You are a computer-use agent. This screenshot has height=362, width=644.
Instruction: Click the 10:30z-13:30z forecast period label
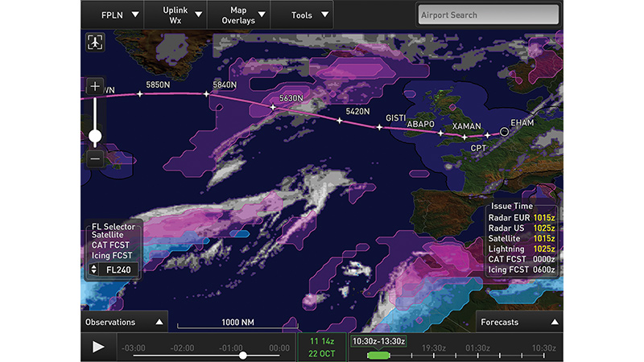[378, 341]
